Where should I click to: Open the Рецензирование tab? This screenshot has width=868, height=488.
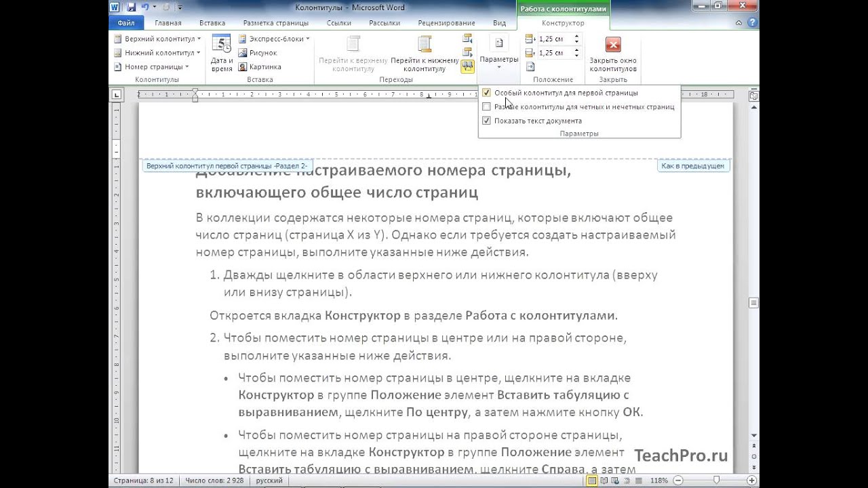point(446,23)
